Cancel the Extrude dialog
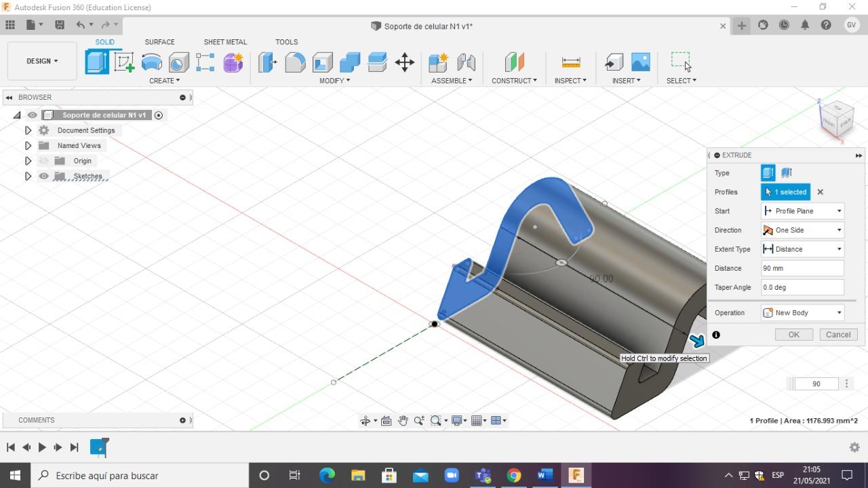This screenshot has height=488, width=868. [837, 335]
